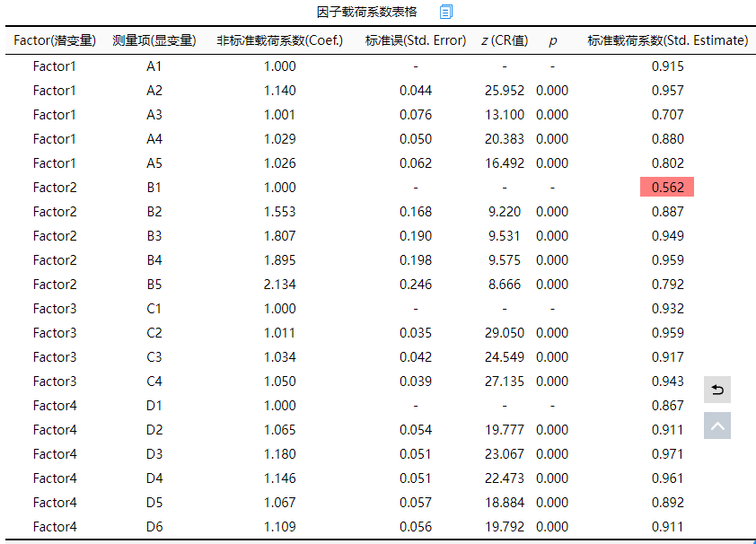Click the 2.134 coefficient value

tap(279, 284)
